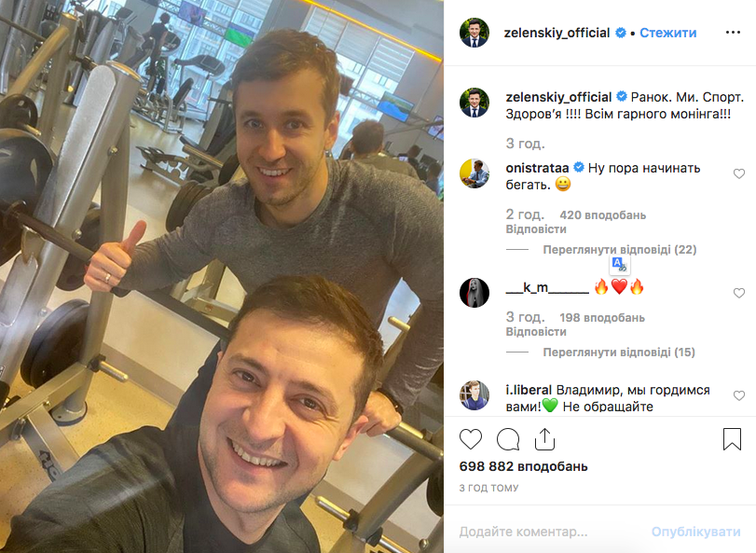The height and width of the screenshot is (553, 756).
Task: Focus the add comment text field
Action: pos(550,532)
